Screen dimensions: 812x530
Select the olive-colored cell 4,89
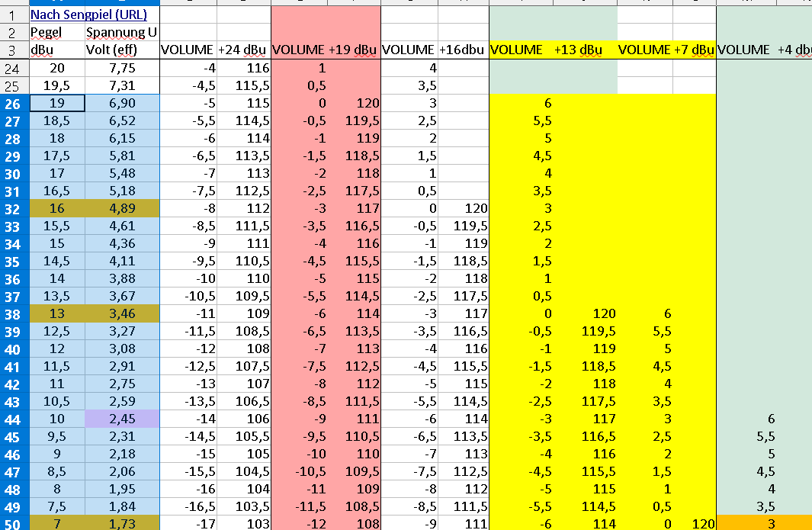pos(122,209)
